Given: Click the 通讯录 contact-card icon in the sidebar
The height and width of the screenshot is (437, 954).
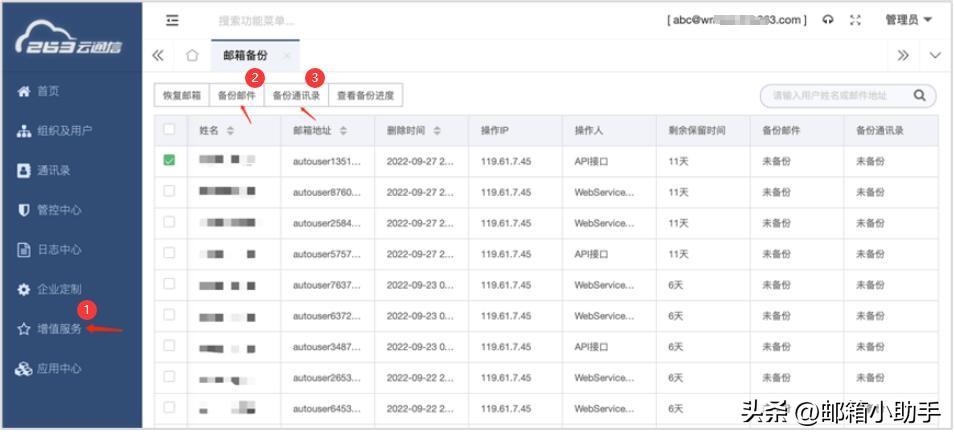Looking at the screenshot, I should pos(24,170).
